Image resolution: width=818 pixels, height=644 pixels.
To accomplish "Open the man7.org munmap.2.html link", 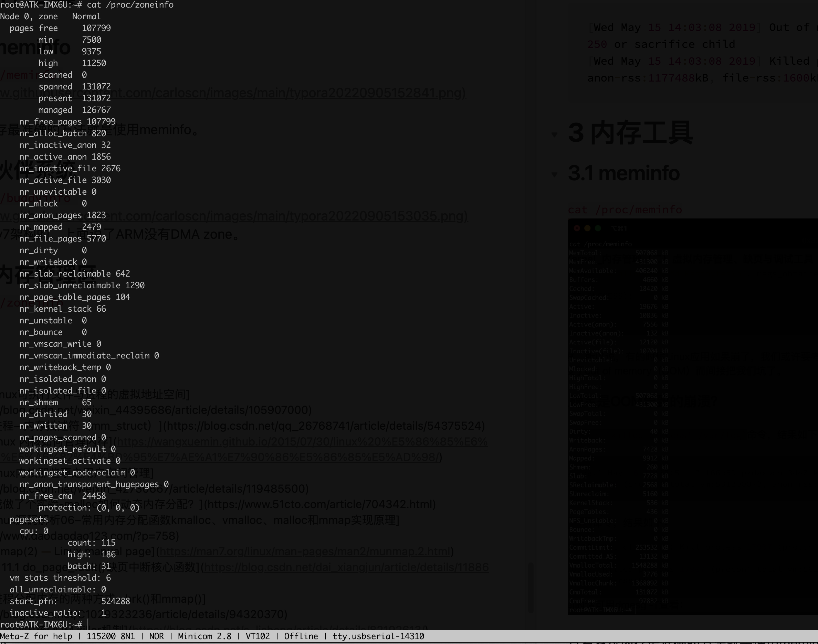I will point(305,551).
